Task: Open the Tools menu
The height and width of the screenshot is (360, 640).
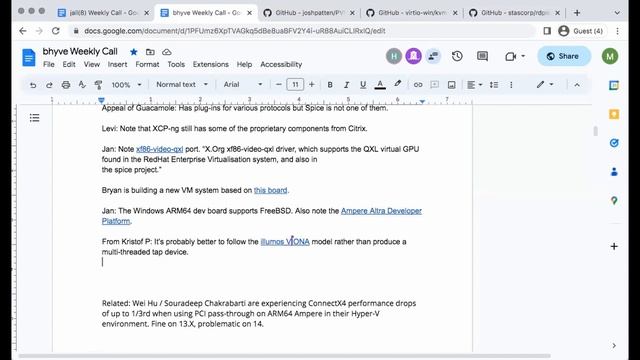Action: click(x=176, y=64)
